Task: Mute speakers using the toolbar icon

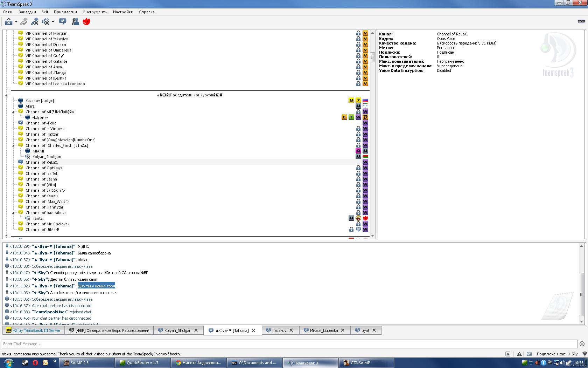Action: point(45,22)
